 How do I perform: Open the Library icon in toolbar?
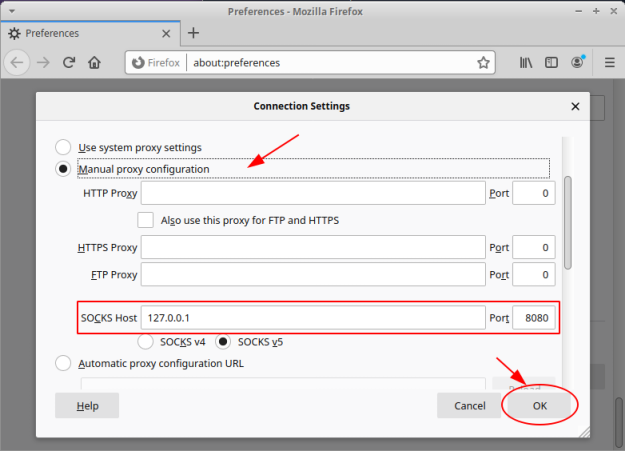[x=526, y=63]
